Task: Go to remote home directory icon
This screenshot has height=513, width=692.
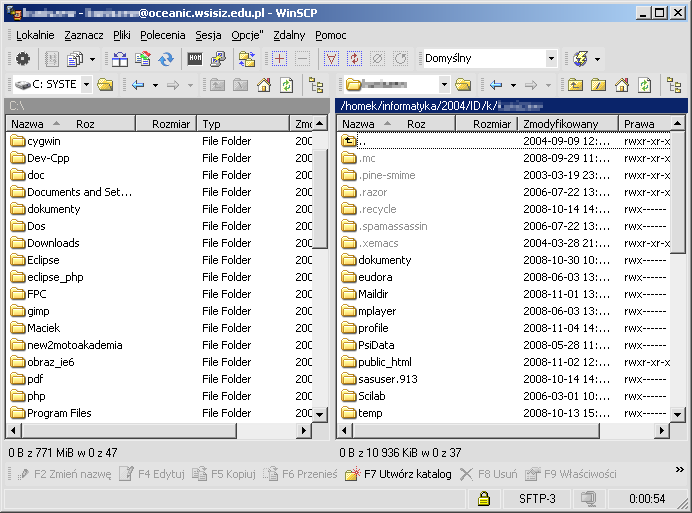Action: [622, 84]
